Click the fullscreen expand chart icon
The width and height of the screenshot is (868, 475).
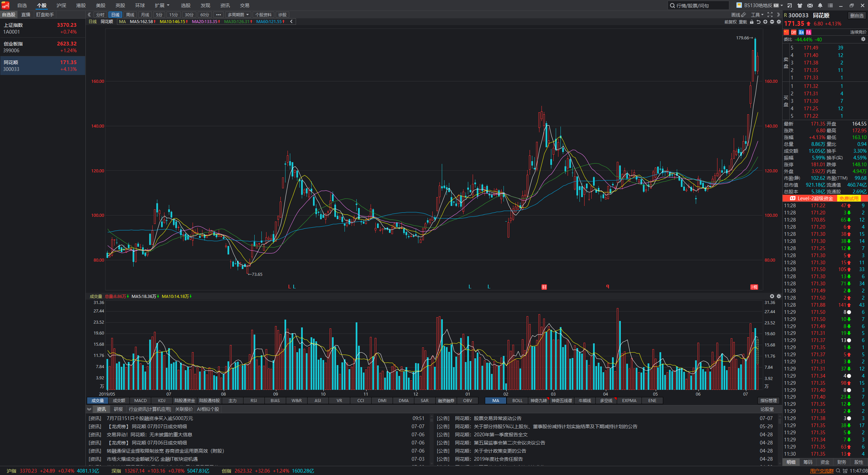(x=770, y=15)
